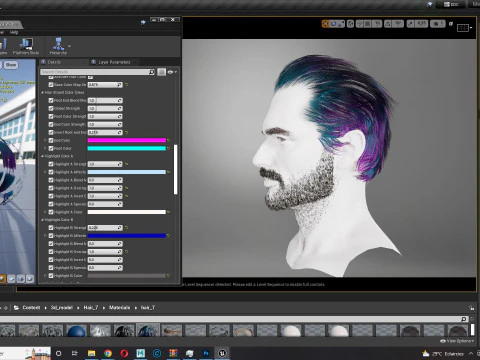This screenshot has width=480, height=360.
Task: Click lock icon at content browser path
Action: click(471, 308)
